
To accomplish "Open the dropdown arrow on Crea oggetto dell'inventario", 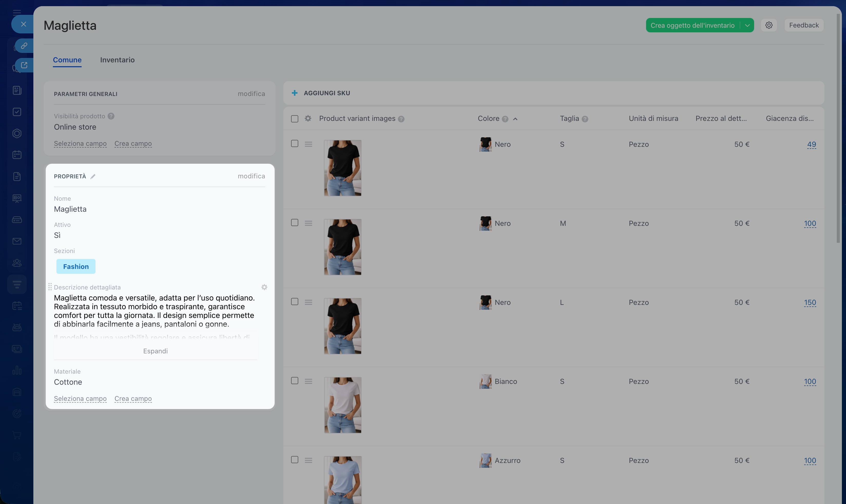I will pyautogui.click(x=747, y=25).
